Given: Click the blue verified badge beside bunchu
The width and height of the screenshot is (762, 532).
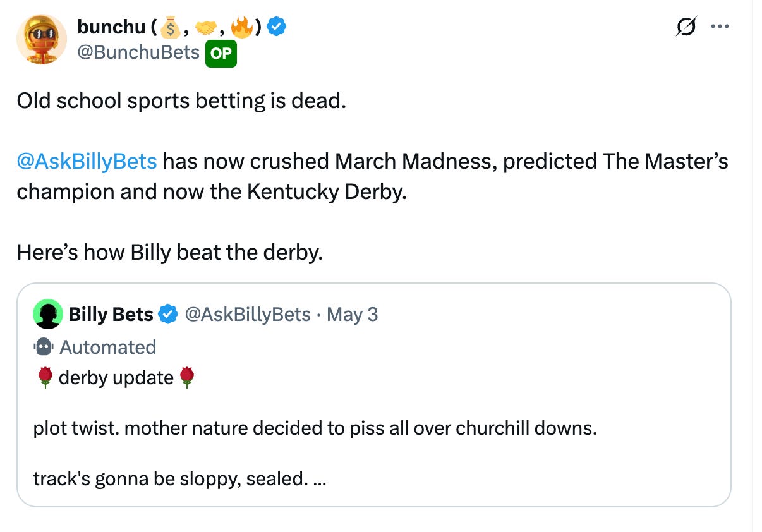Looking at the screenshot, I should (x=277, y=27).
